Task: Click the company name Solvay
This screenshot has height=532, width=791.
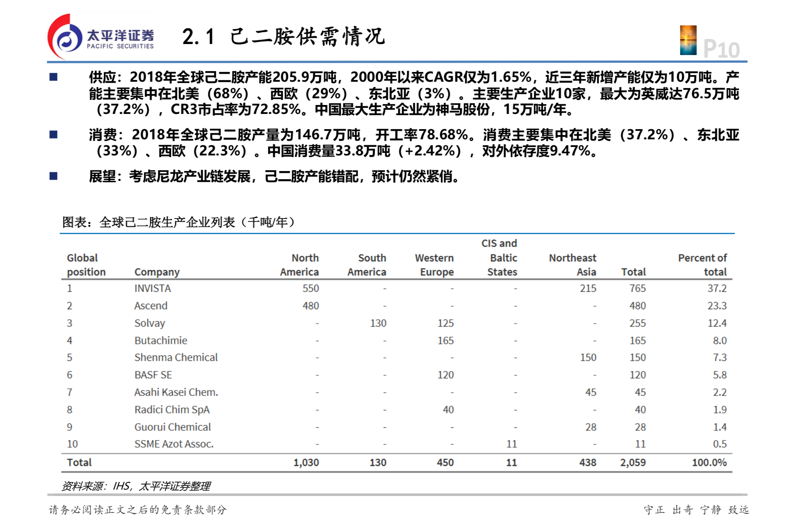Action: click(149, 323)
